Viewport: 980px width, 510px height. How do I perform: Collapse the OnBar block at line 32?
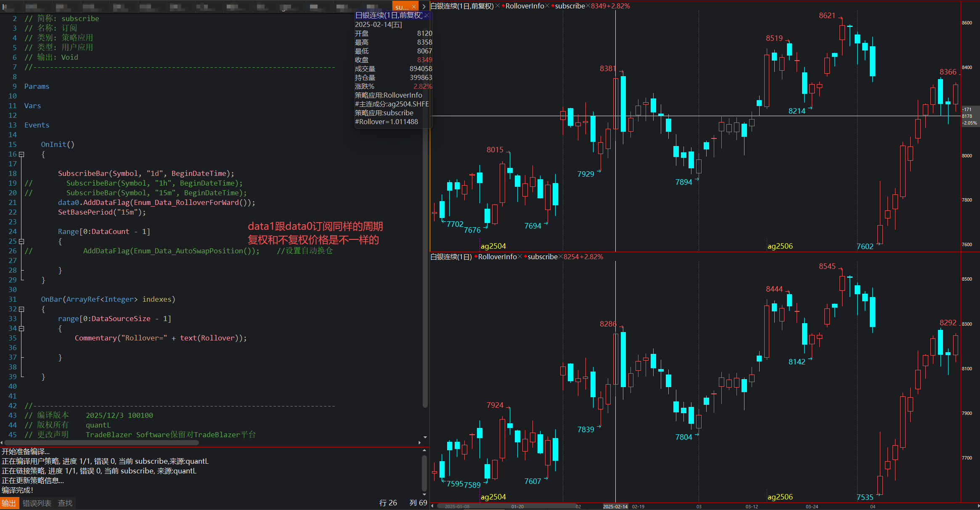coord(21,309)
